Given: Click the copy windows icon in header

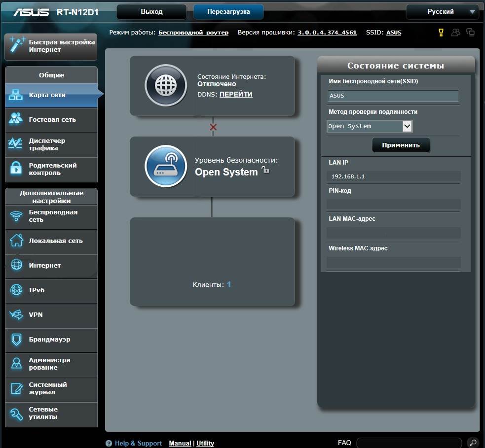Looking at the screenshot, I should pyautogui.click(x=470, y=33).
